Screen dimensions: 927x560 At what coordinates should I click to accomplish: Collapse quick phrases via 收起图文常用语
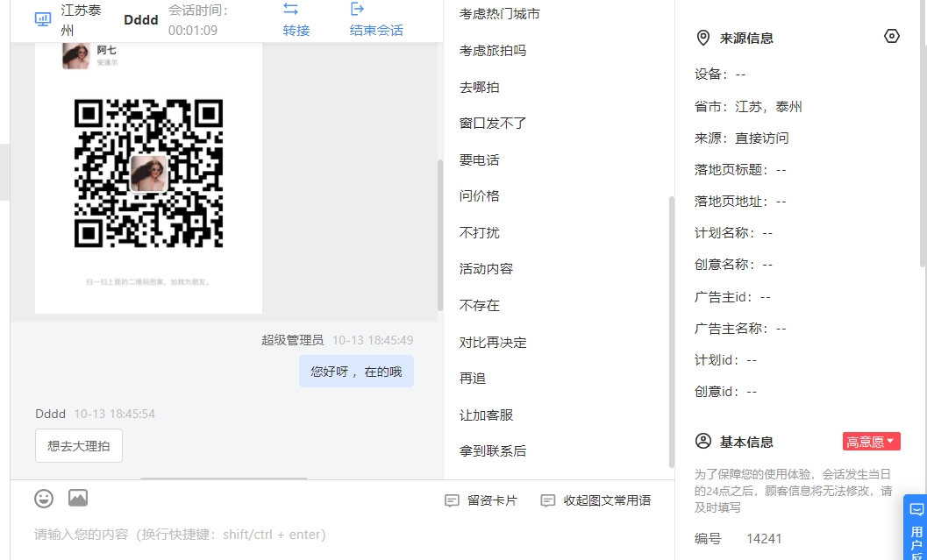(596, 501)
